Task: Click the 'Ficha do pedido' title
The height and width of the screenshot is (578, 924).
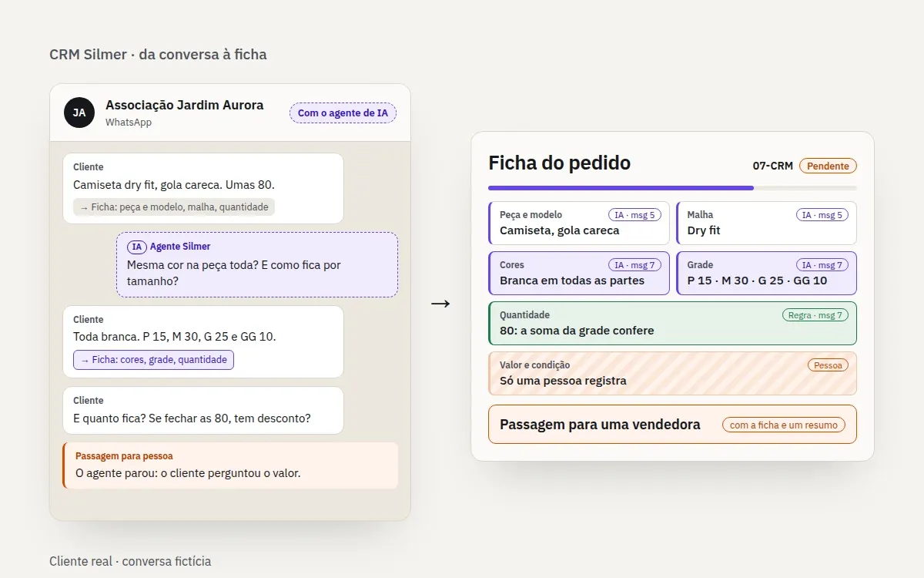Action: (x=559, y=163)
